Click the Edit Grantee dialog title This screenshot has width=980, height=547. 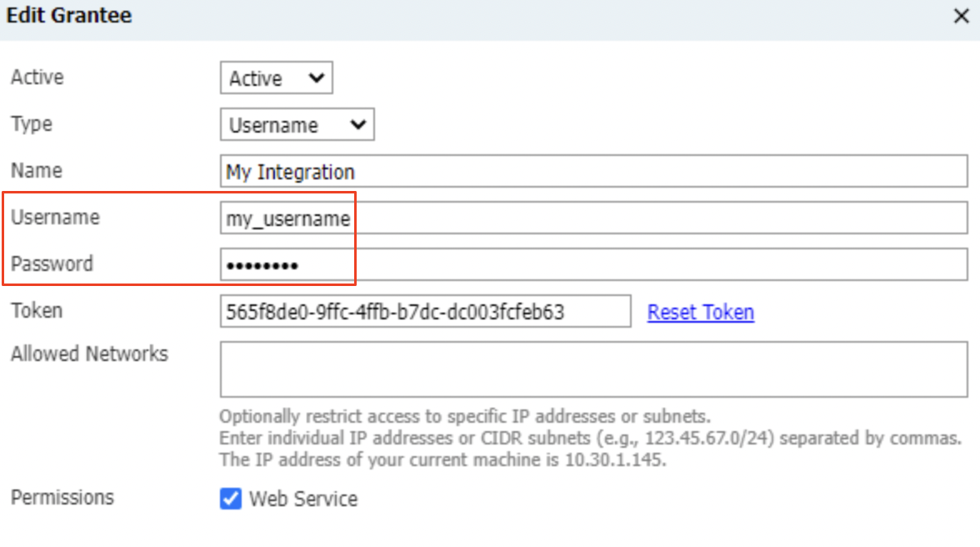69,16
